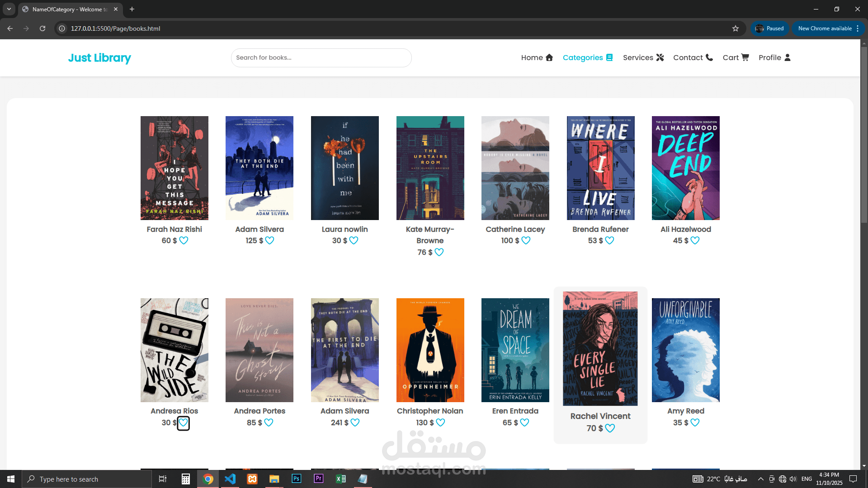Focus the Search for books field
The height and width of the screenshot is (488, 868).
(x=321, y=58)
